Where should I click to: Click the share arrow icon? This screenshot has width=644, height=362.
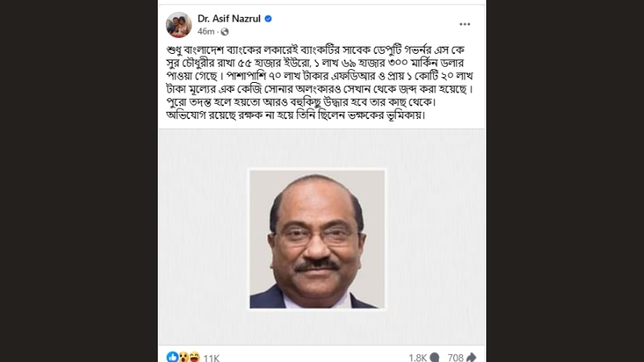(x=471, y=357)
